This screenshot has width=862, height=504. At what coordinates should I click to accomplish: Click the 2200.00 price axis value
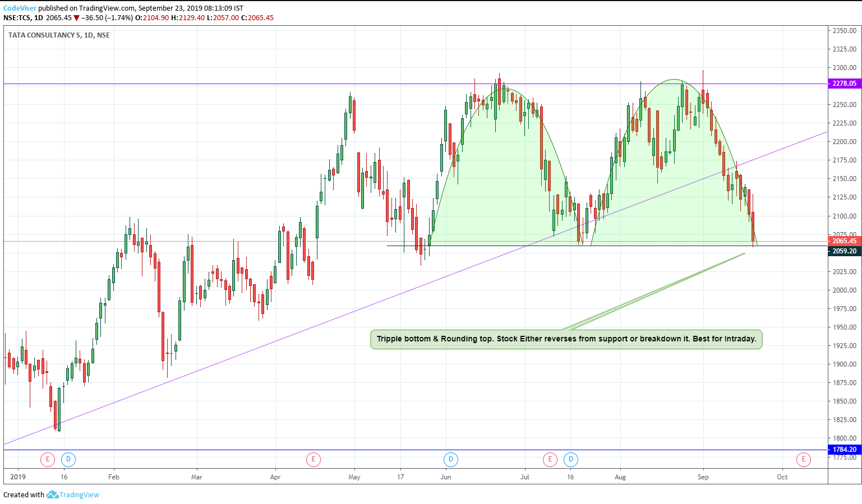tap(844, 141)
